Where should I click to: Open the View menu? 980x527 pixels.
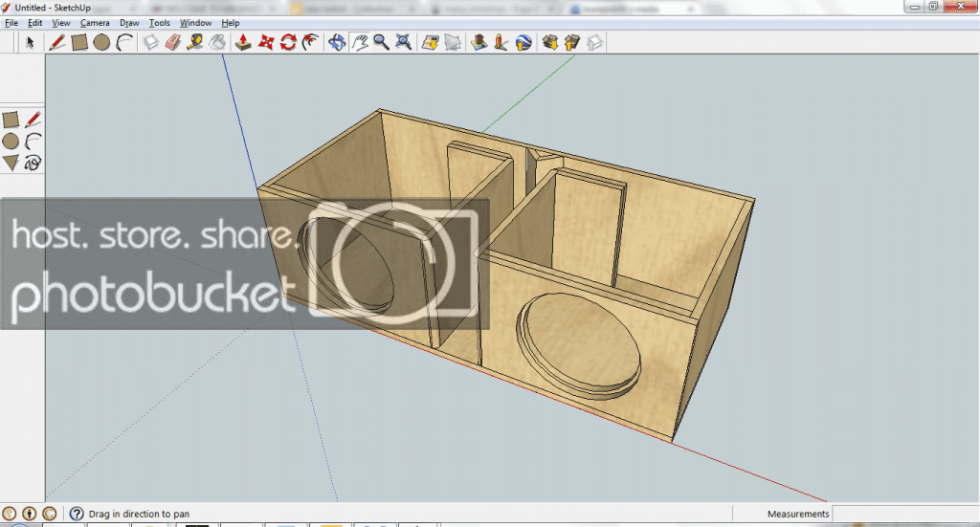(x=60, y=23)
